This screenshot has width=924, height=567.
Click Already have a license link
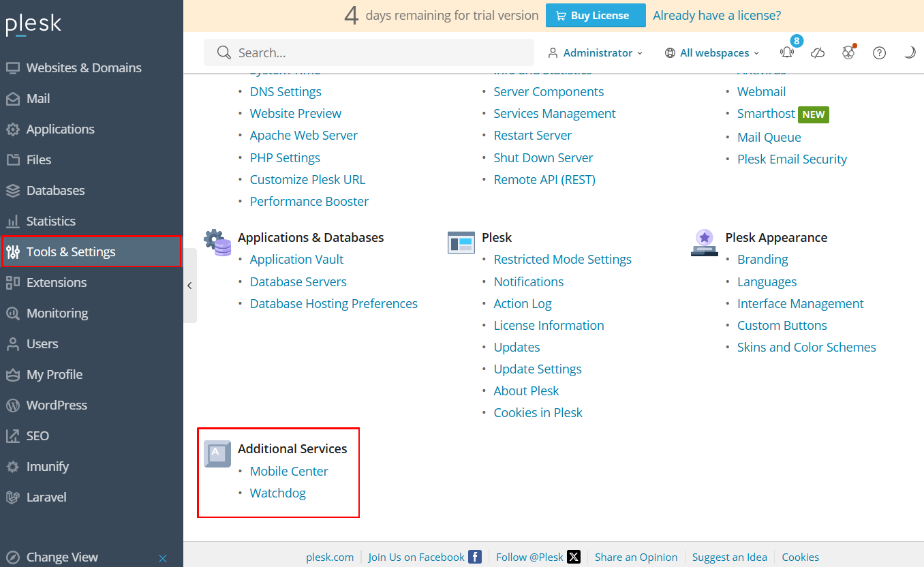click(717, 16)
